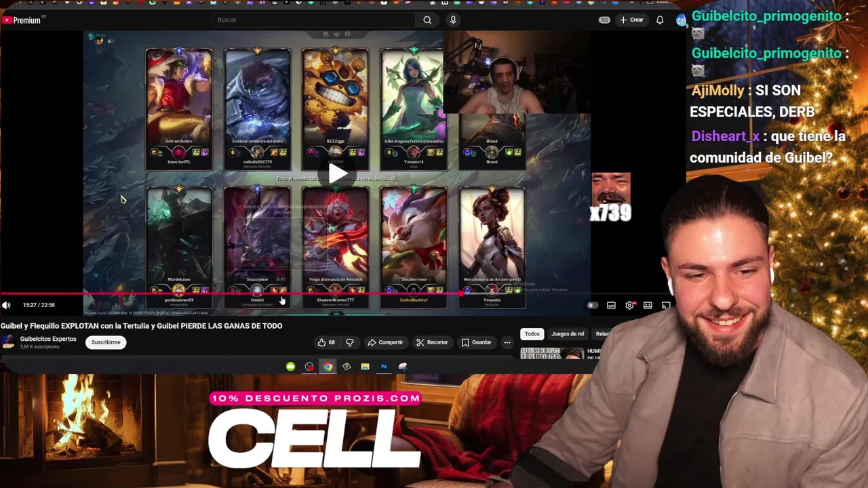Image resolution: width=868 pixels, height=488 pixels.
Task: Click the last taskbar icon right of Photoshop
Action: 403,367
